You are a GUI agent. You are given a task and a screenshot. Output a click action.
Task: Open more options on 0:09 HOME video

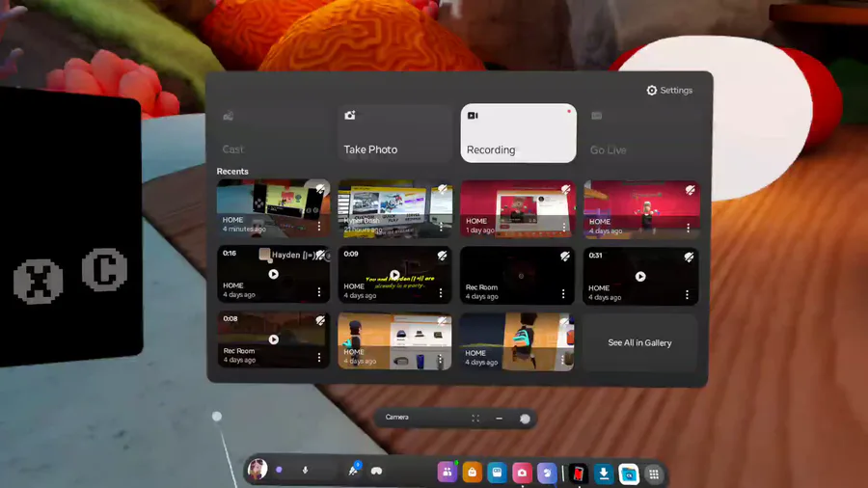coord(441,293)
